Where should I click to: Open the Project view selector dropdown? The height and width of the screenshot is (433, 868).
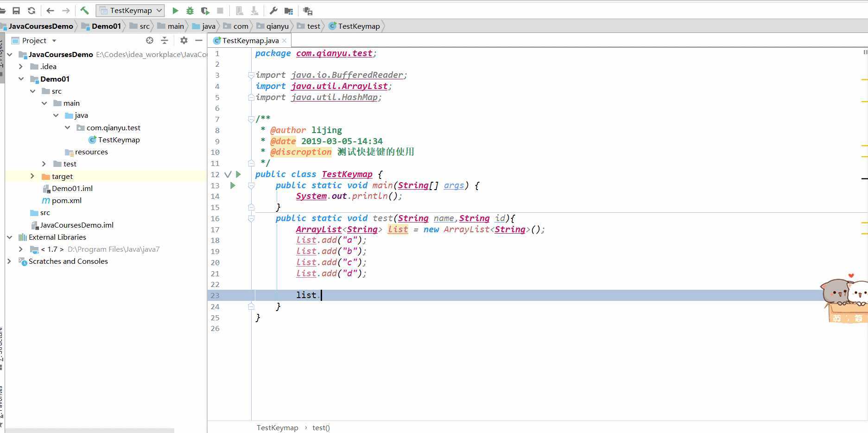(x=34, y=40)
